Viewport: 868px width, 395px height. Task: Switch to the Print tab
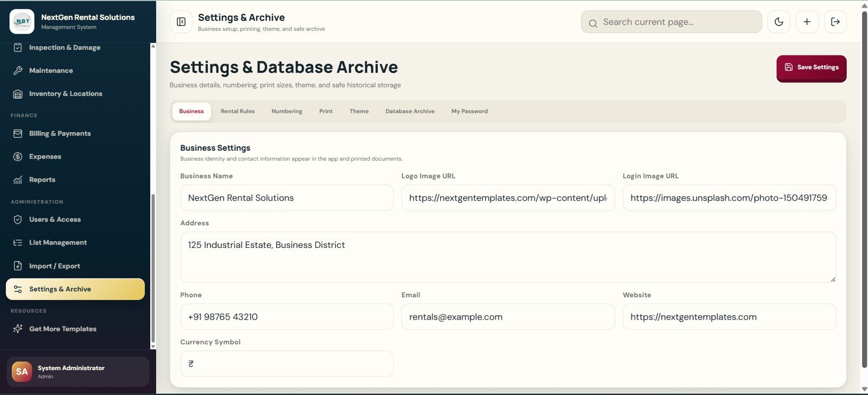[x=326, y=111]
